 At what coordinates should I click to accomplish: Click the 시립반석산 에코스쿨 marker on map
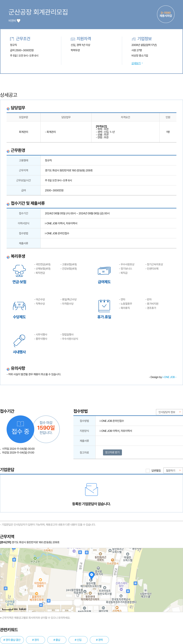coord(146,590)
